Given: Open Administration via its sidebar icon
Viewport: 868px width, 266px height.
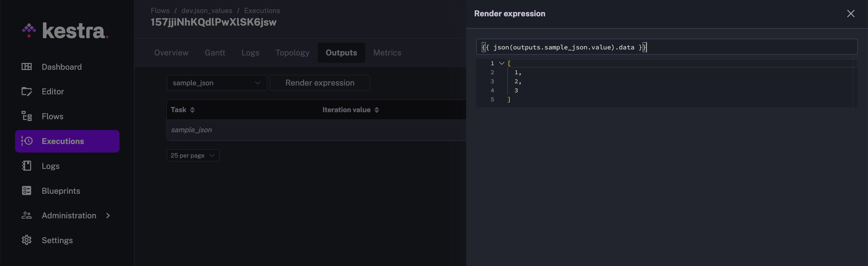Looking at the screenshot, I should coord(27,215).
